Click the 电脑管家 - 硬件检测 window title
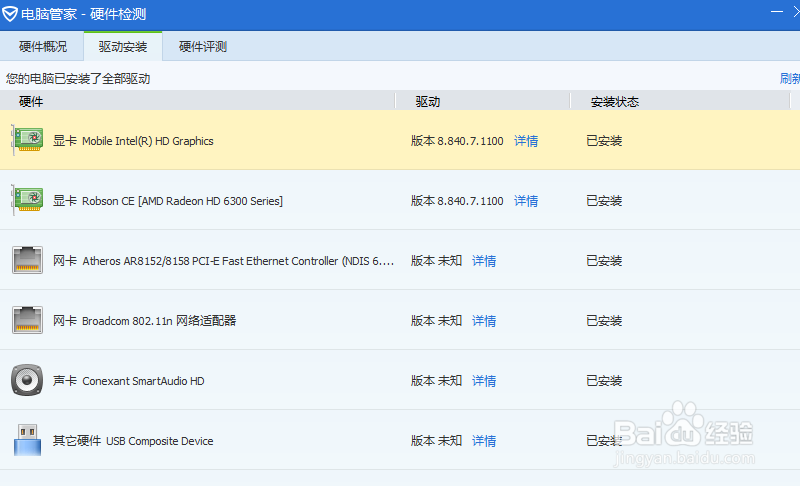This screenshot has width=800, height=486. point(84,14)
